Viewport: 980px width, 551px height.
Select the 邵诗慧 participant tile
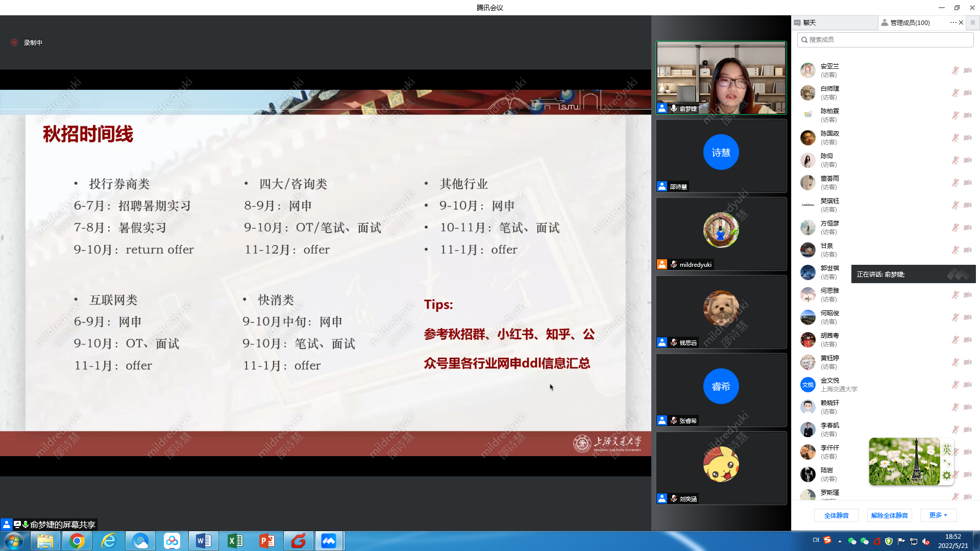pos(721,156)
